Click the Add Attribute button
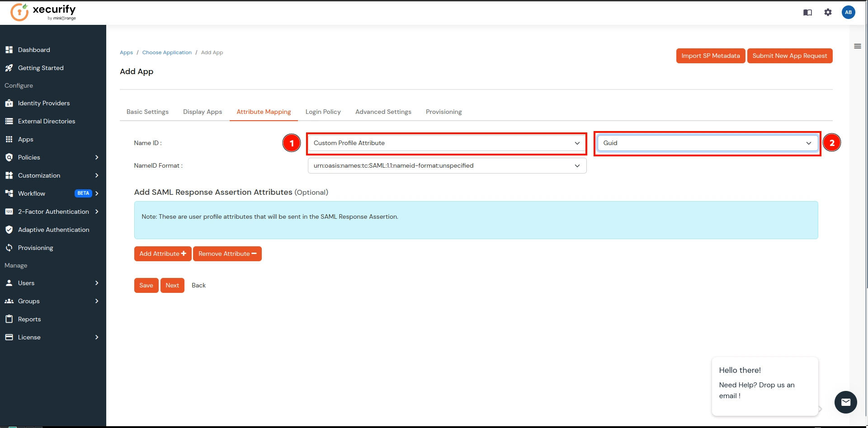This screenshot has width=868, height=428. click(162, 254)
